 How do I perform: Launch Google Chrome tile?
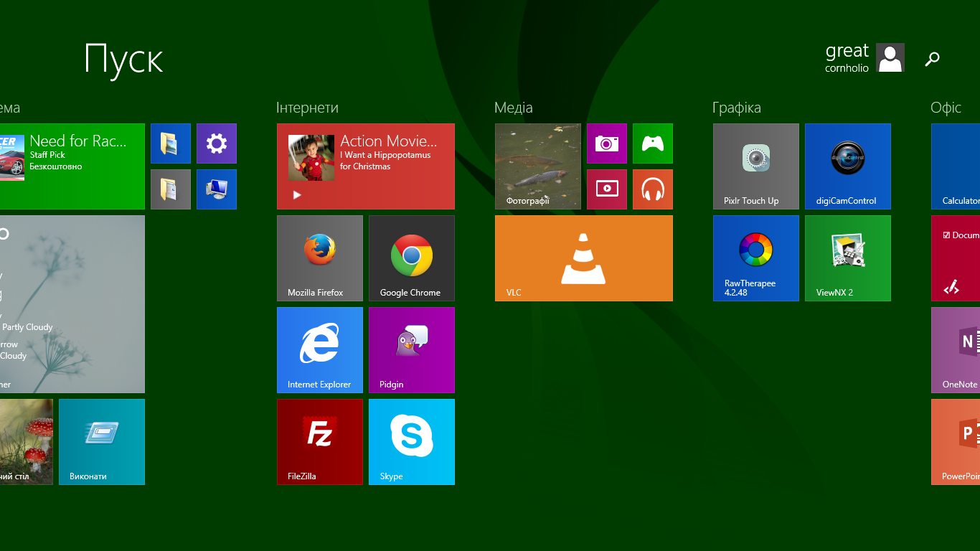[412, 258]
